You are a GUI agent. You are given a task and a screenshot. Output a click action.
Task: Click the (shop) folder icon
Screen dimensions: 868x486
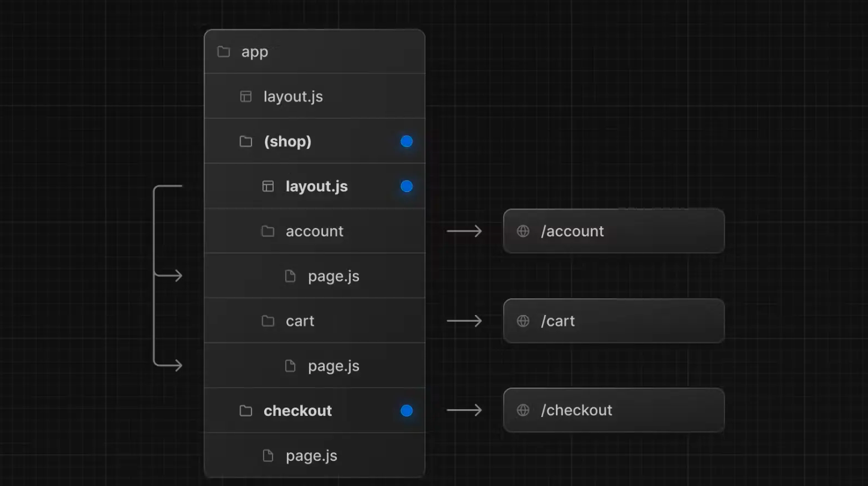tap(246, 142)
